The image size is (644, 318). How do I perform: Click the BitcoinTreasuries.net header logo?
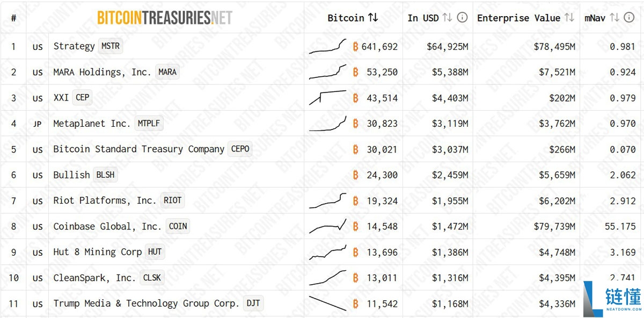[164, 17]
